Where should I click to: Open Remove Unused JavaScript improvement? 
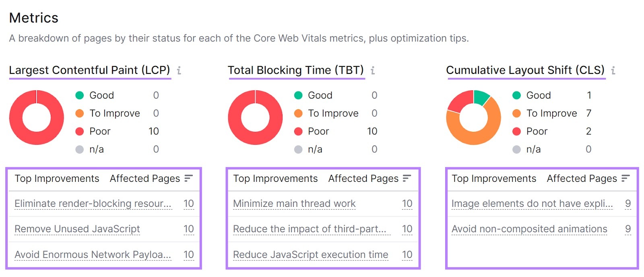pyautogui.click(x=77, y=229)
